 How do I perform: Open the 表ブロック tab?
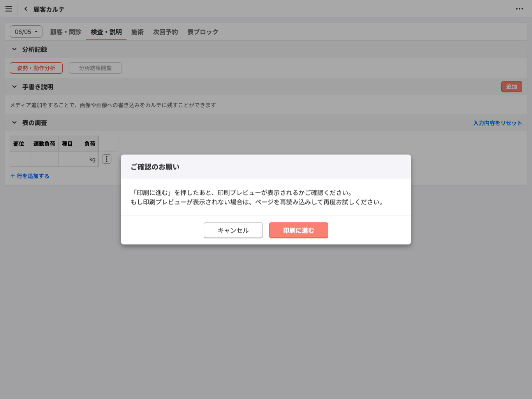pyautogui.click(x=203, y=32)
